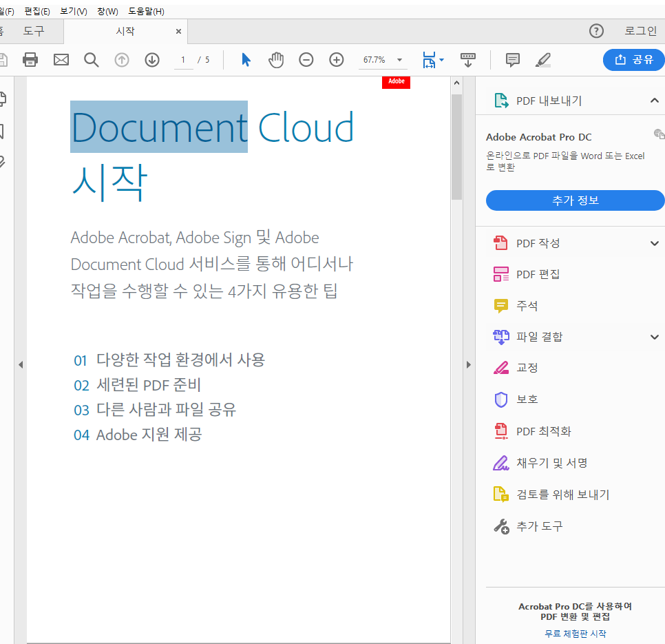Collapse the right tools pane arrow

click(x=469, y=364)
